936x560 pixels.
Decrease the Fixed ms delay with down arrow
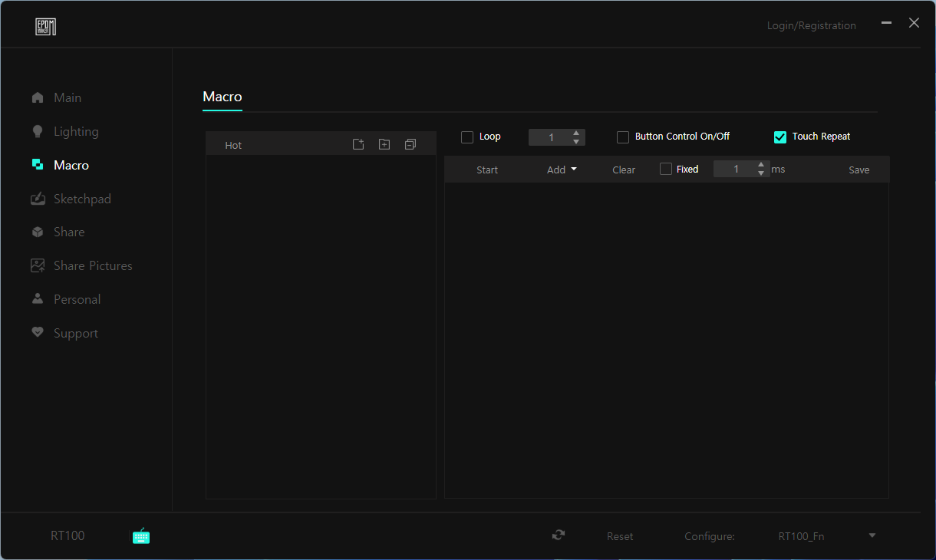(761, 173)
